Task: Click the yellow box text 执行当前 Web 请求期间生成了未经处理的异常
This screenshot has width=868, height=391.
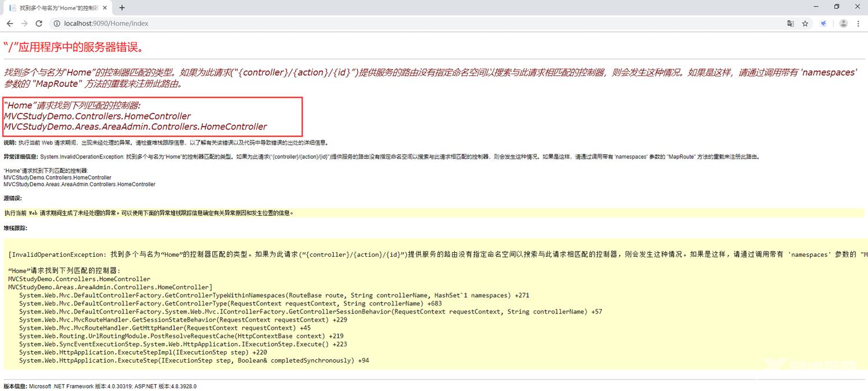Action: click(x=149, y=213)
